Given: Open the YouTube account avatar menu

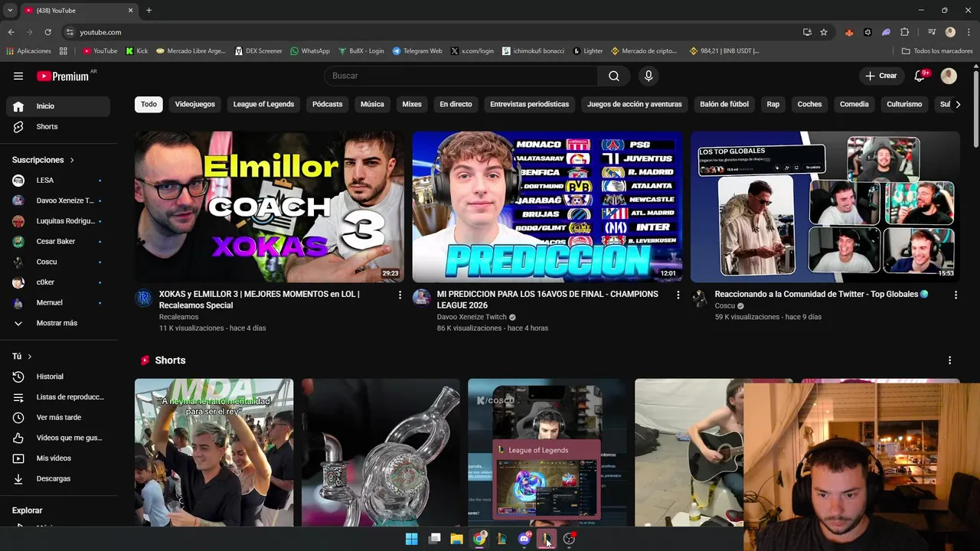Looking at the screenshot, I should pyautogui.click(x=949, y=76).
